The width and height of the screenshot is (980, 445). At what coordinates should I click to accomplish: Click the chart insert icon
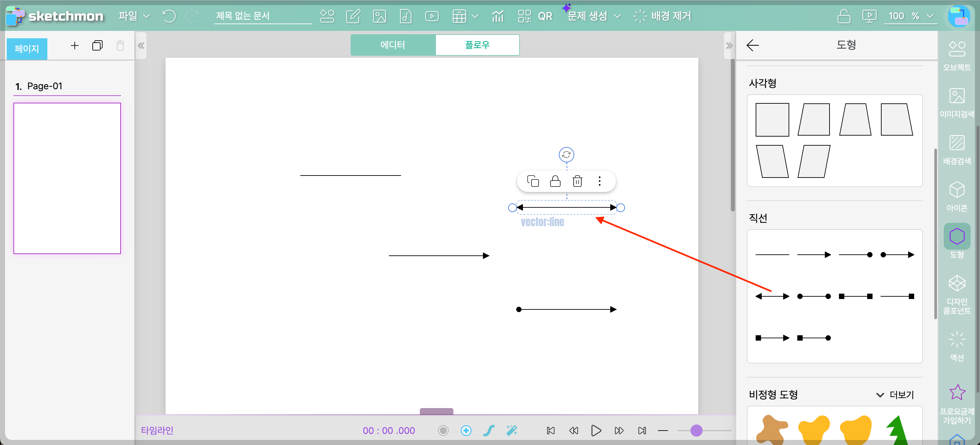point(497,16)
